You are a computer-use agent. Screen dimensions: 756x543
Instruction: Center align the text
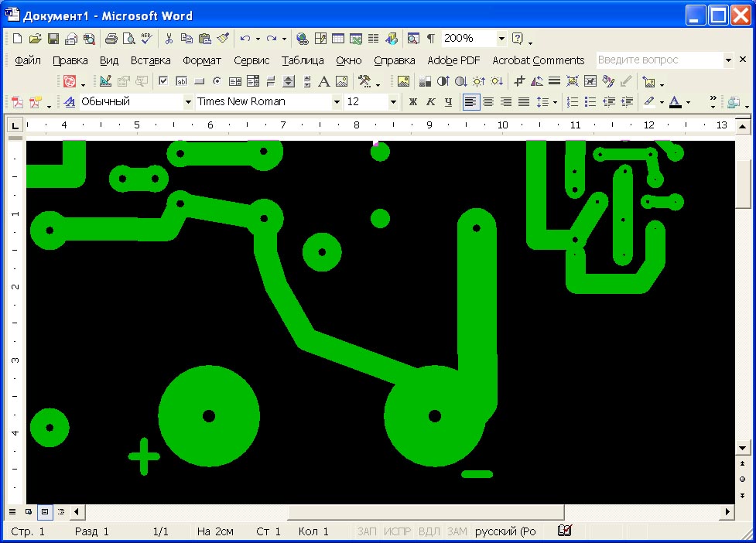(488, 101)
